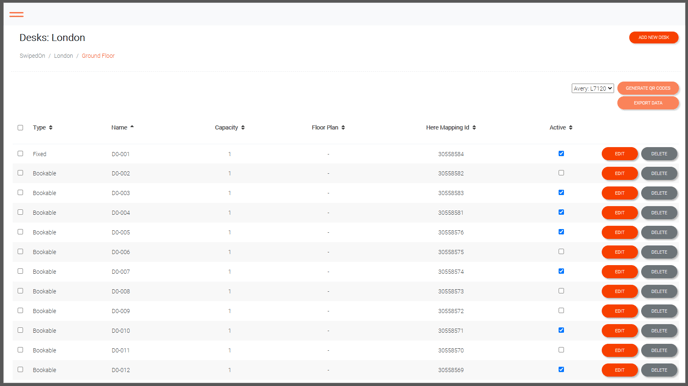Image resolution: width=688 pixels, height=386 pixels.
Task: Click the Export Data button
Action: [648, 103]
